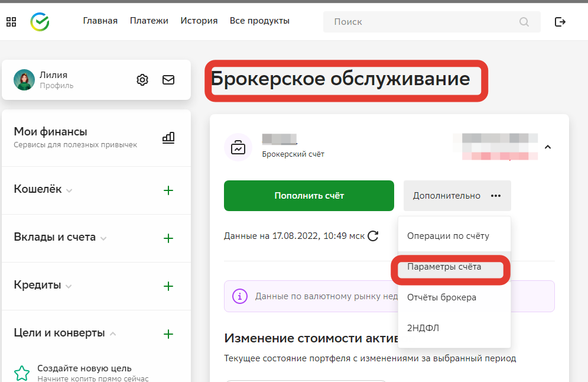Collapse the account details with the up chevron
This screenshot has width=588, height=382.
pos(548,147)
